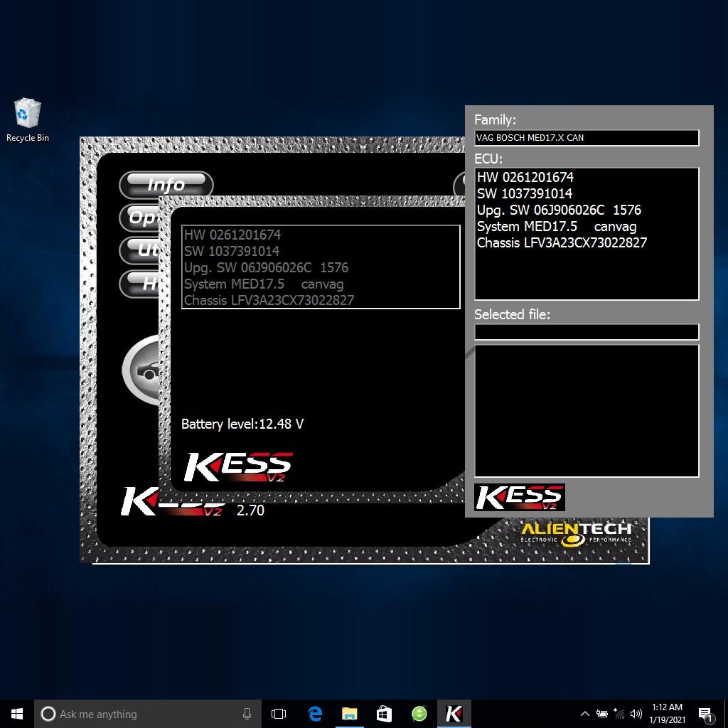Click the ECU details text box in the gray panel
728x728 pixels.
(586, 234)
